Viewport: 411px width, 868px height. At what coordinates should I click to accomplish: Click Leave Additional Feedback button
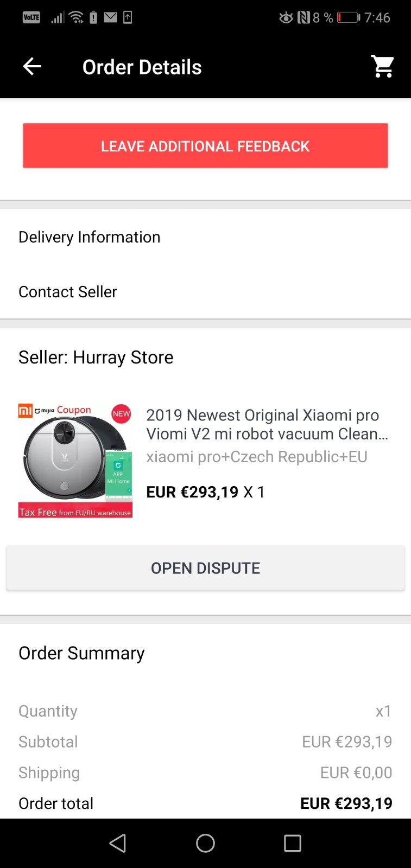pyautogui.click(x=205, y=145)
